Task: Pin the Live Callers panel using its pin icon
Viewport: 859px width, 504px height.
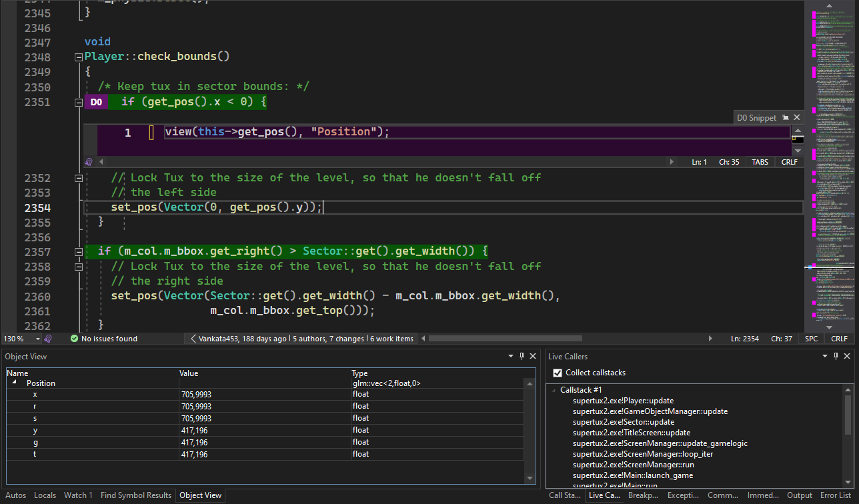Action: click(835, 356)
